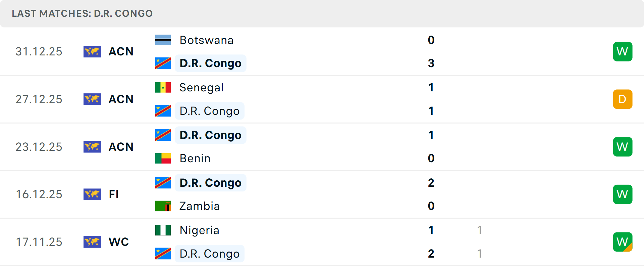Click the W badge for Nigeria match
The width and height of the screenshot is (644, 266).
[623, 242]
